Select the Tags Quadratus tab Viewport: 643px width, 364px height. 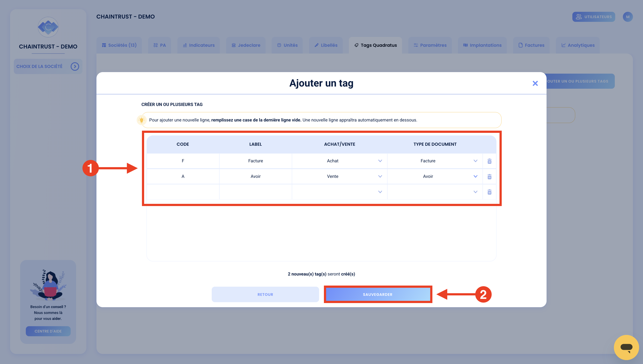click(x=375, y=45)
